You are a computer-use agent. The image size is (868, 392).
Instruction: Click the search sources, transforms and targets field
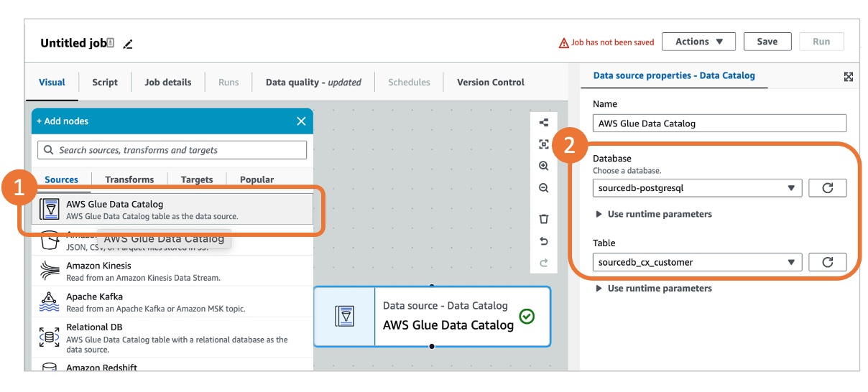172,150
